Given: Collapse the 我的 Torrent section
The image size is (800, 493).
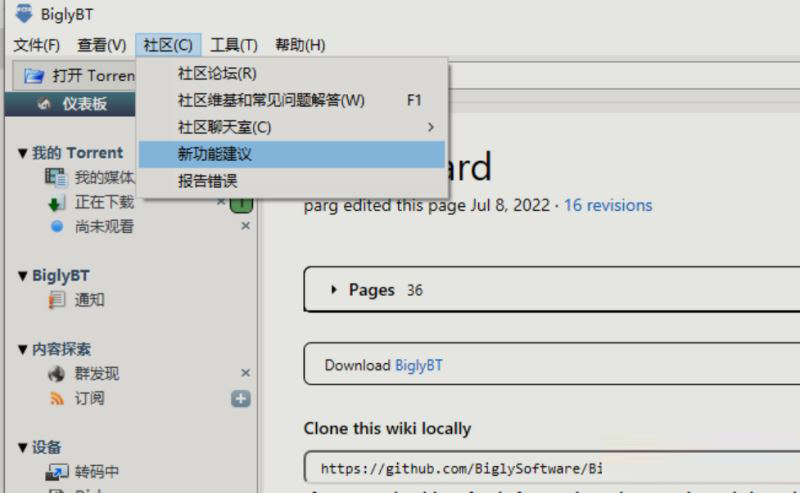Looking at the screenshot, I should coord(22,153).
